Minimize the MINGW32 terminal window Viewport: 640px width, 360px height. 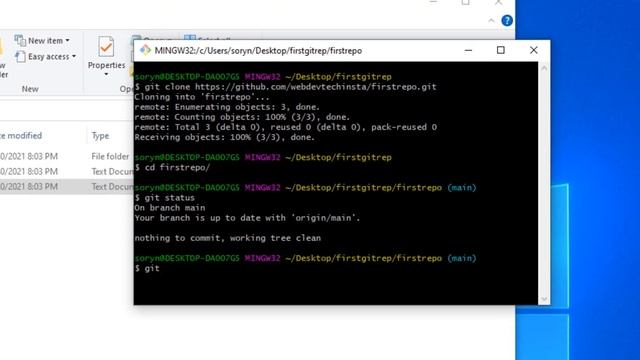(x=468, y=50)
